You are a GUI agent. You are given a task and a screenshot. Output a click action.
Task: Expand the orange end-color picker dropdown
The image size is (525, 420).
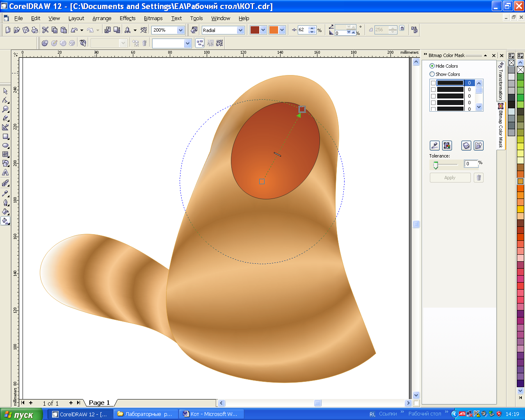tap(282, 30)
